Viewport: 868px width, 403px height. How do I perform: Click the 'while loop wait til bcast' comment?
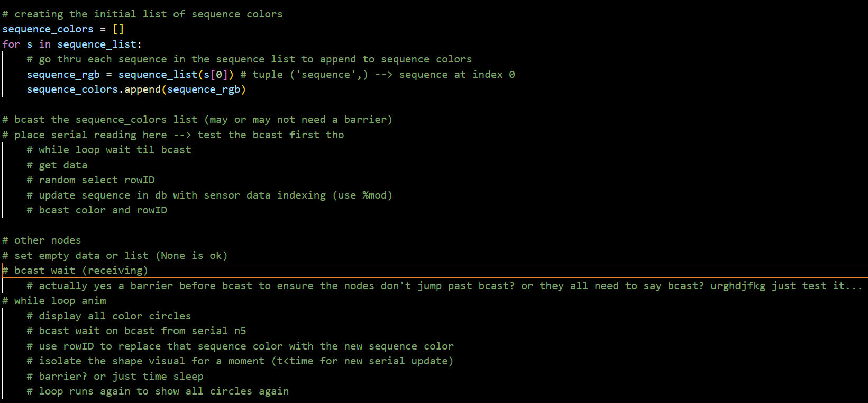pos(109,150)
